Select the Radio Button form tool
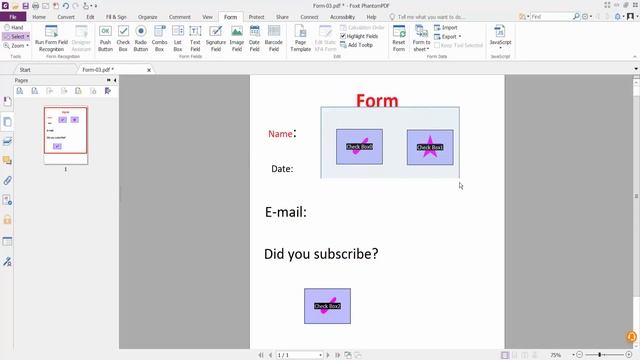Screen dimensions: 640x360 141,38
